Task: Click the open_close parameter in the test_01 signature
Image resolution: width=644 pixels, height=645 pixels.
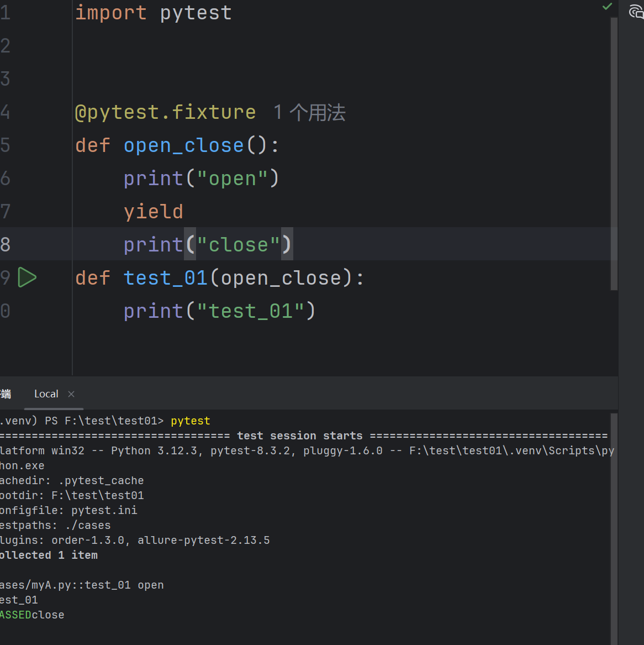Action: pos(281,278)
